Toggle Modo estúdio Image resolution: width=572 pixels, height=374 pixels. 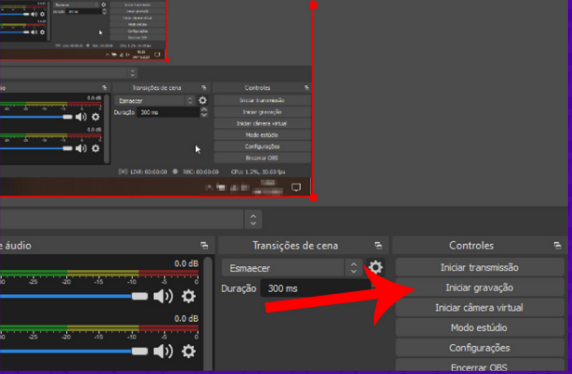point(479,328)
